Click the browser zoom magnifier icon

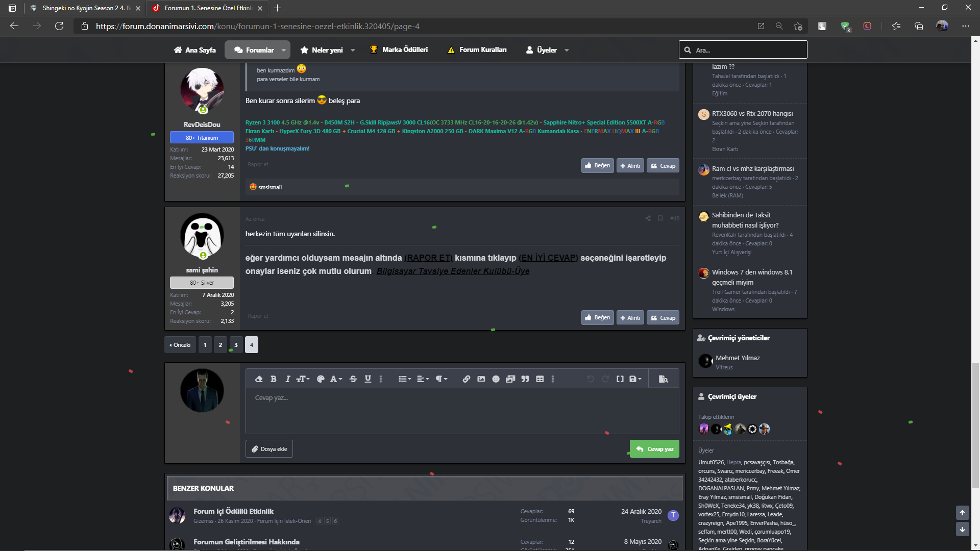(x=779, y=26)
